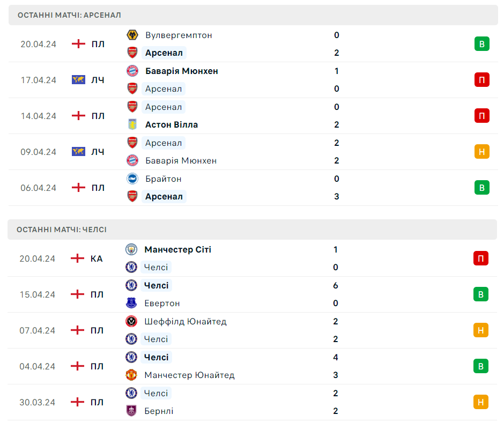This screenshot has height=422, width=504.
Task: Click orange draw badge for Burnley match
Action: pos(481,402)
